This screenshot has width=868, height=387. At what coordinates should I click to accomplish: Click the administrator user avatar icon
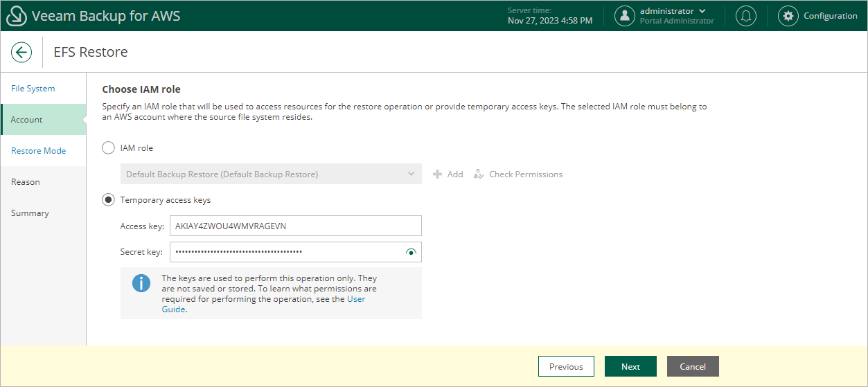[x=625, y=16]
